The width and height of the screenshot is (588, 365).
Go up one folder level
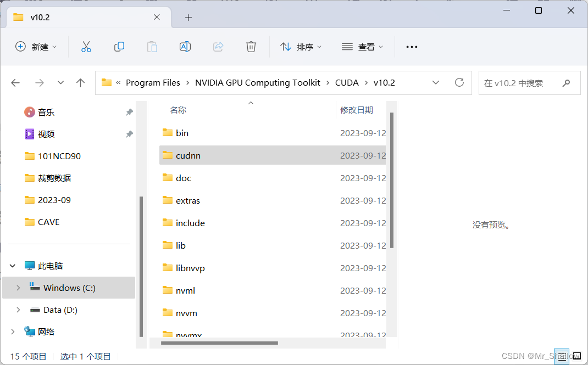[80, 82]
